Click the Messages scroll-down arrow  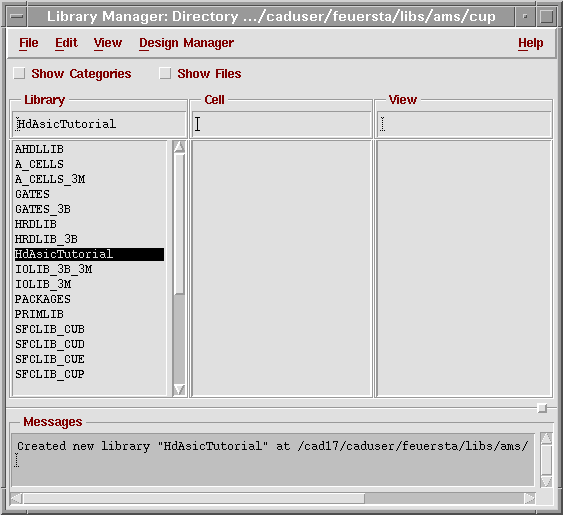coord(546,481)
